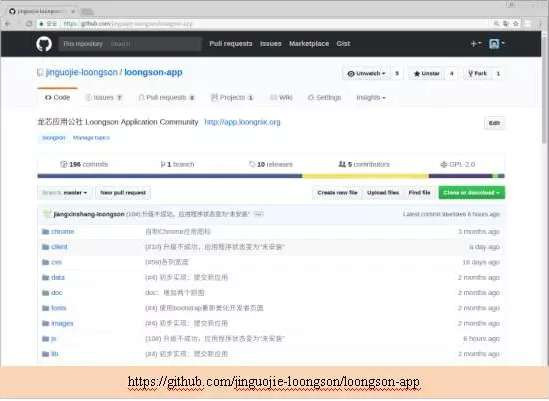Click the Manage topics link
The width and height of the screenshot is (549, 401).
click(x=91, y=138)
